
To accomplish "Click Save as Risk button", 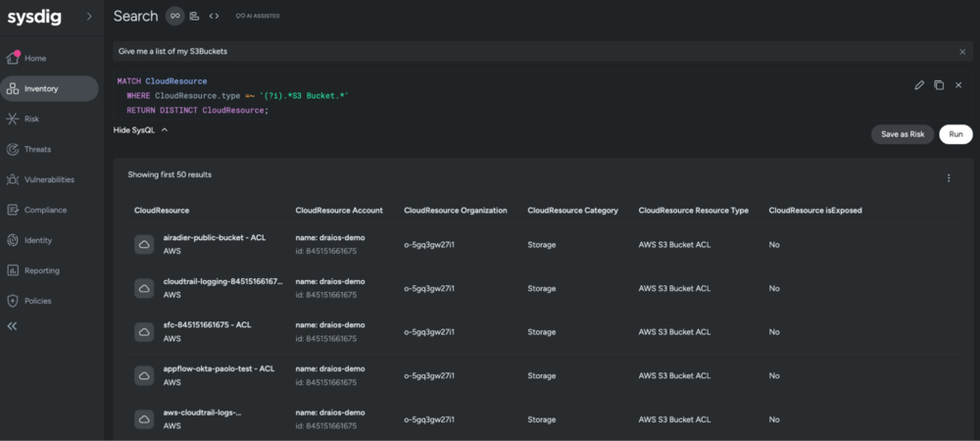I will 903,134.
